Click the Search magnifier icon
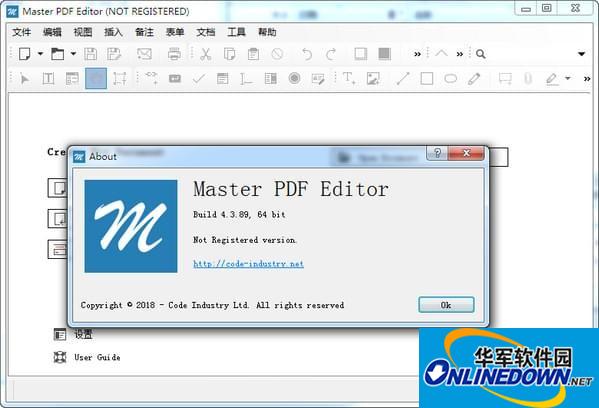Image resolution: width=599 pixels, height=408 pixels. 481,54
